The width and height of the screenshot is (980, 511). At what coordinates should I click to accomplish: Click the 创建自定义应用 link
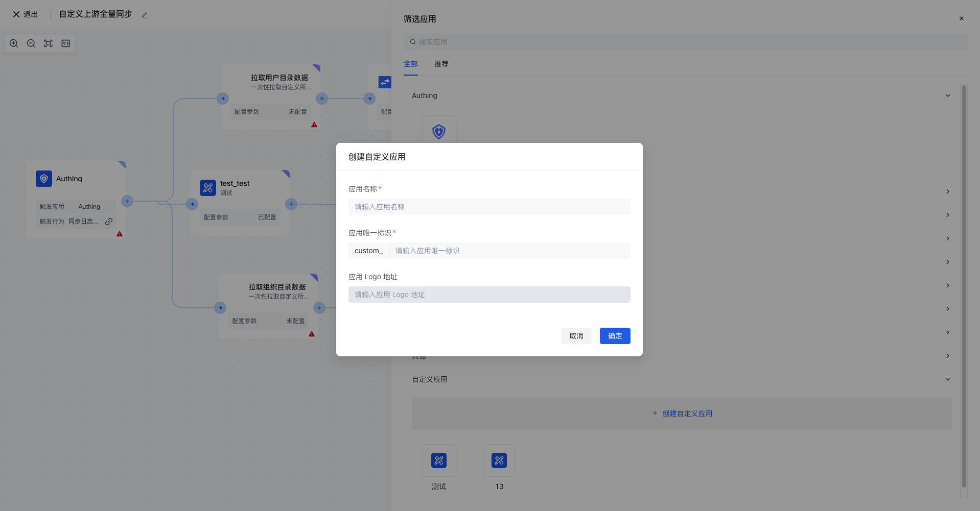pos(682,413)
